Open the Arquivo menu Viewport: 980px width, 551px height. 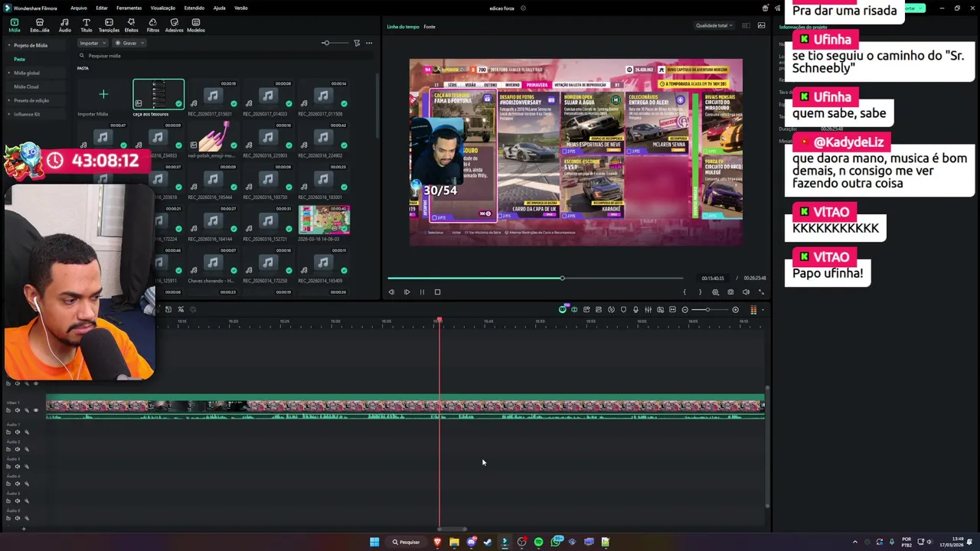tap(78, 8)
